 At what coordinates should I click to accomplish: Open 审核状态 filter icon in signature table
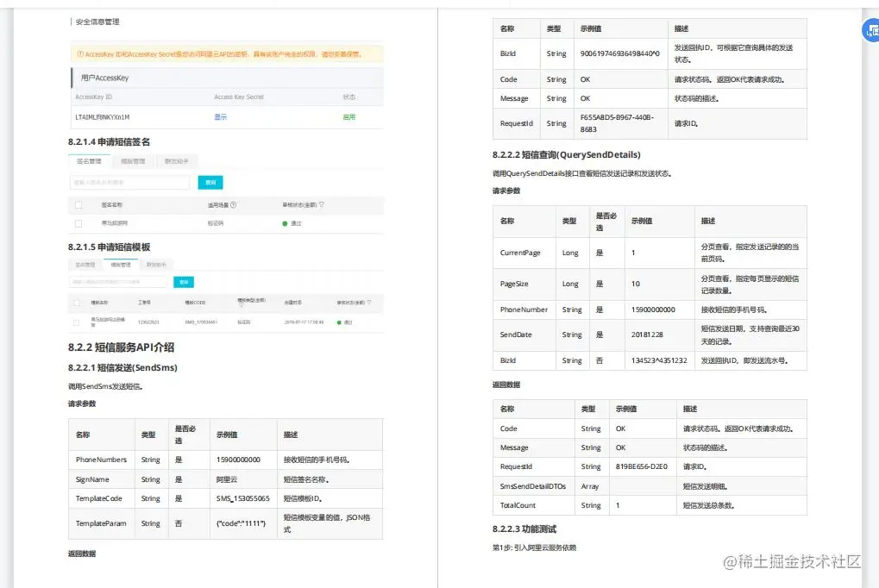click(321, 205)
